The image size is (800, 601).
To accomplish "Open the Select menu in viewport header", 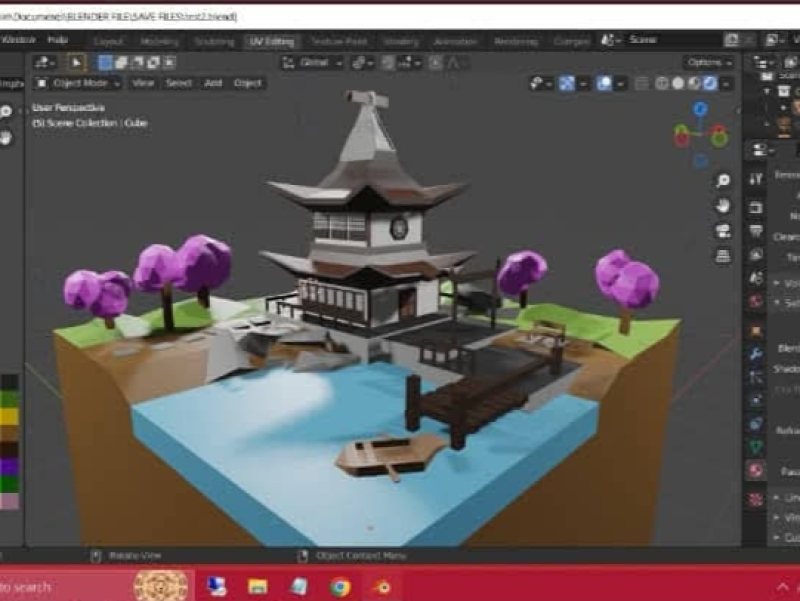I will click(x=178, y=83).
